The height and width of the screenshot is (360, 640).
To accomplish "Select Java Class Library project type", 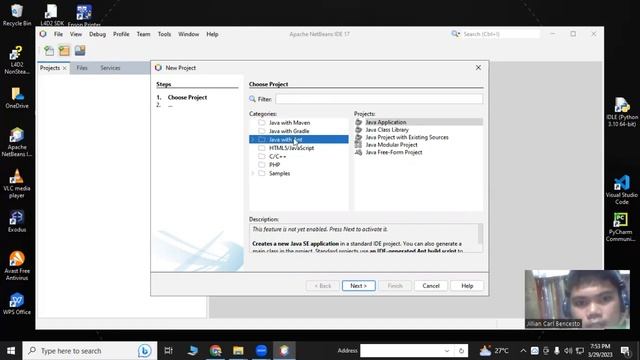I will coord(387,129).
